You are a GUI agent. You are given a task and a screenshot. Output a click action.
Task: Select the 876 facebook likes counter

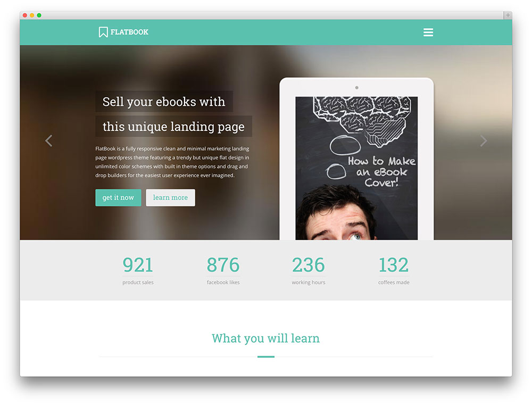(x=223, y=270)
